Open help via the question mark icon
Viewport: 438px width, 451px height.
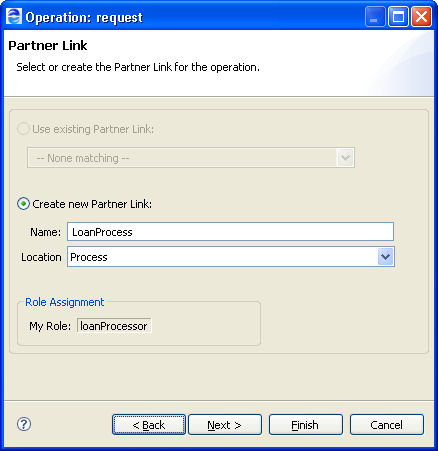coord(24,424)
